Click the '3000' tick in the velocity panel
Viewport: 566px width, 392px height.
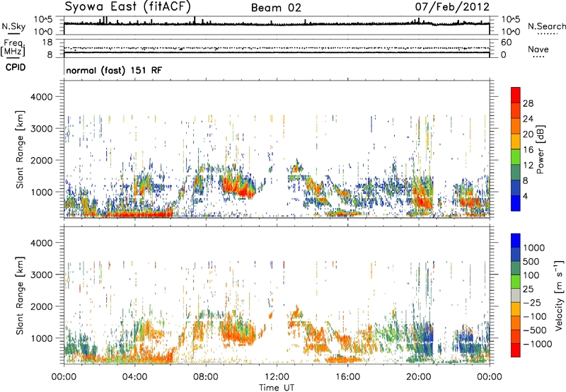42,275
